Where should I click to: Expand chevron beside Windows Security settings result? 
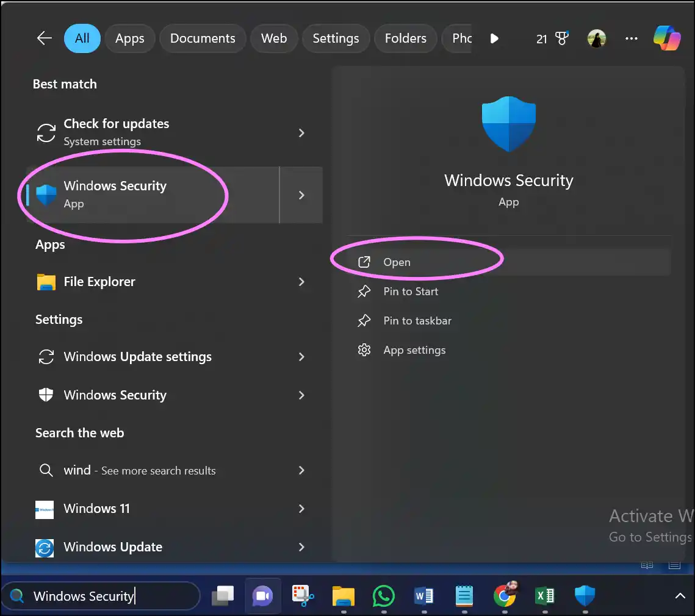point(301,395)
